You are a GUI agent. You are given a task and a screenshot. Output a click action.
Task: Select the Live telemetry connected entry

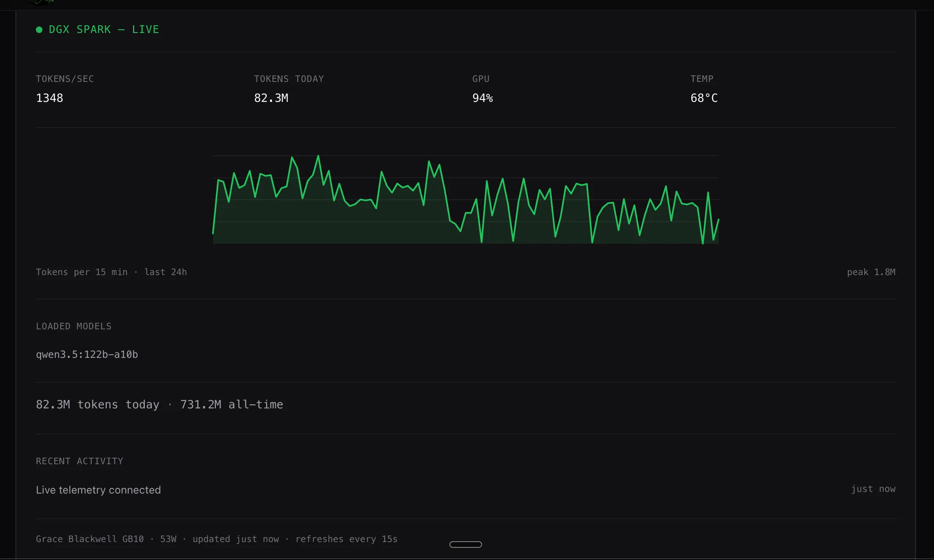click(98, 490)
